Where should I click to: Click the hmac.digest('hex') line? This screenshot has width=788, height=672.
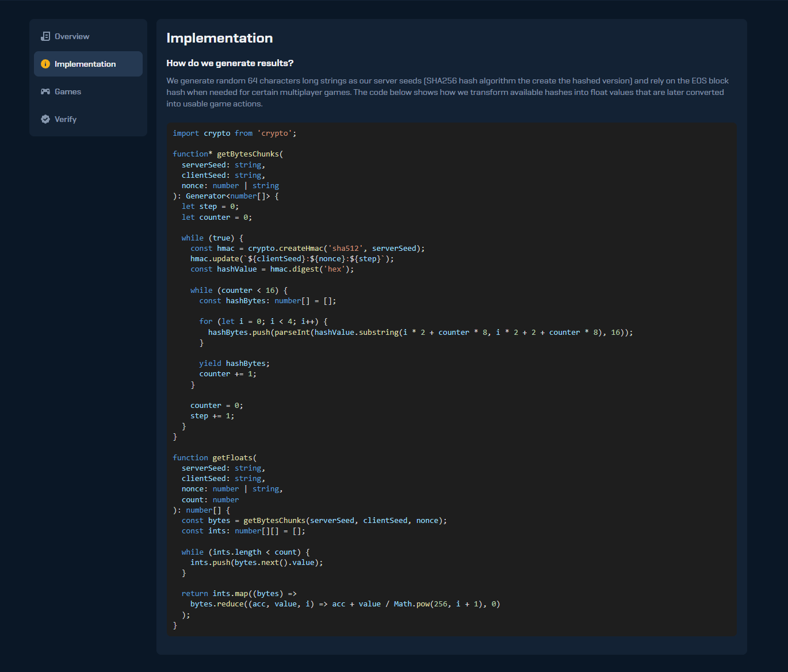click(272, 269)
